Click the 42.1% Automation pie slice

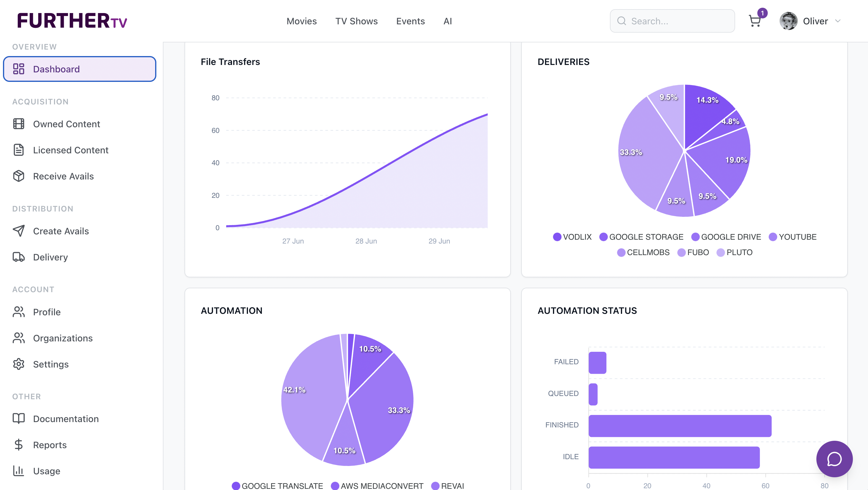[310, 394]
